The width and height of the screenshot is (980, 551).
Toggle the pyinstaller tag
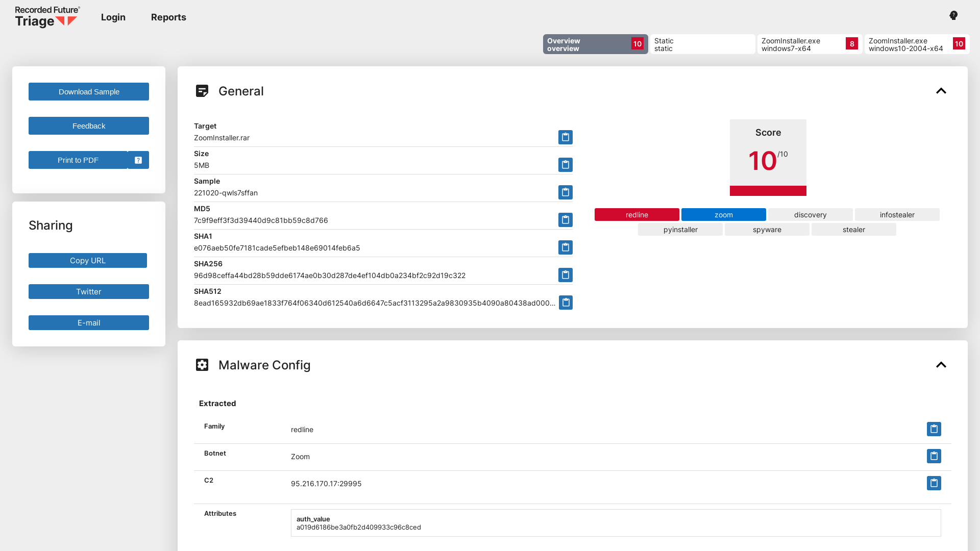click(x=680, y=230)
